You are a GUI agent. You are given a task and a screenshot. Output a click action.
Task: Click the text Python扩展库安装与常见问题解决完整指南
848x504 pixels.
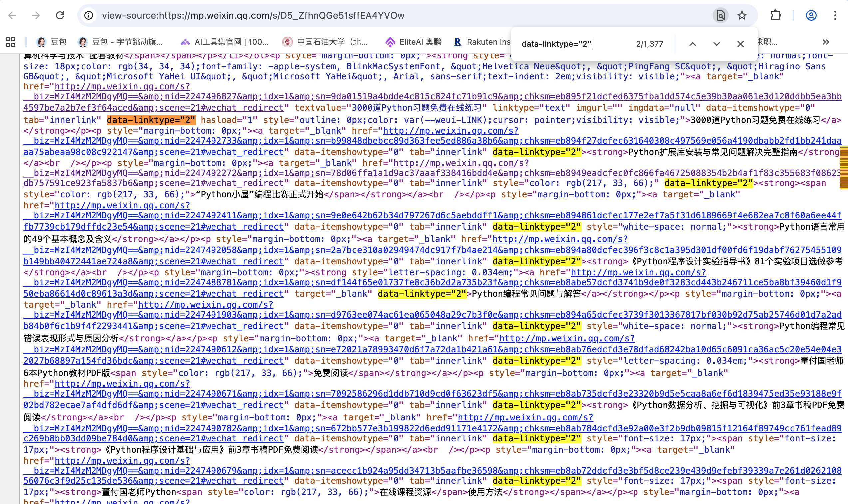713,152
